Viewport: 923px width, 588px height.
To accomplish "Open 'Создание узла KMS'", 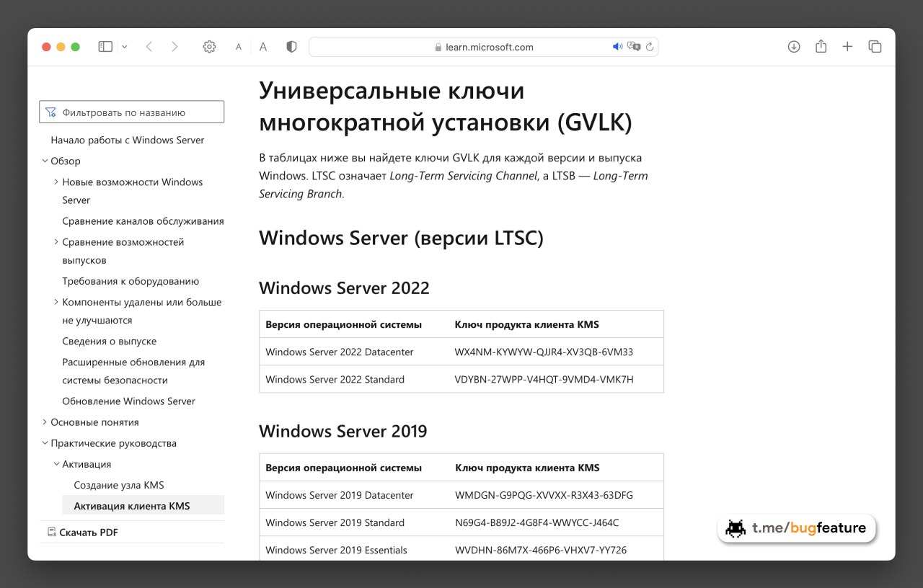I will coord(119,485).
